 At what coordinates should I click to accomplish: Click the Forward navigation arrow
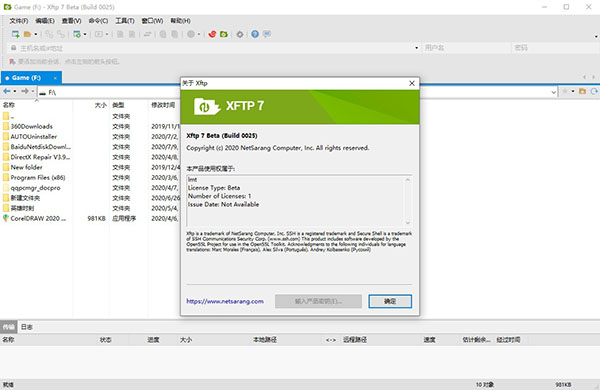click(x=25, y=91)
